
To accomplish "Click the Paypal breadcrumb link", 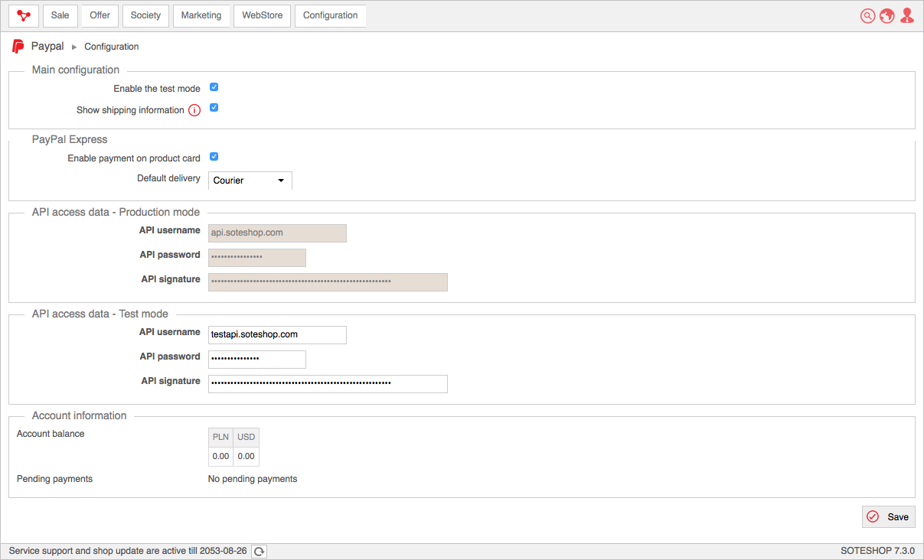I will point(47,47).
